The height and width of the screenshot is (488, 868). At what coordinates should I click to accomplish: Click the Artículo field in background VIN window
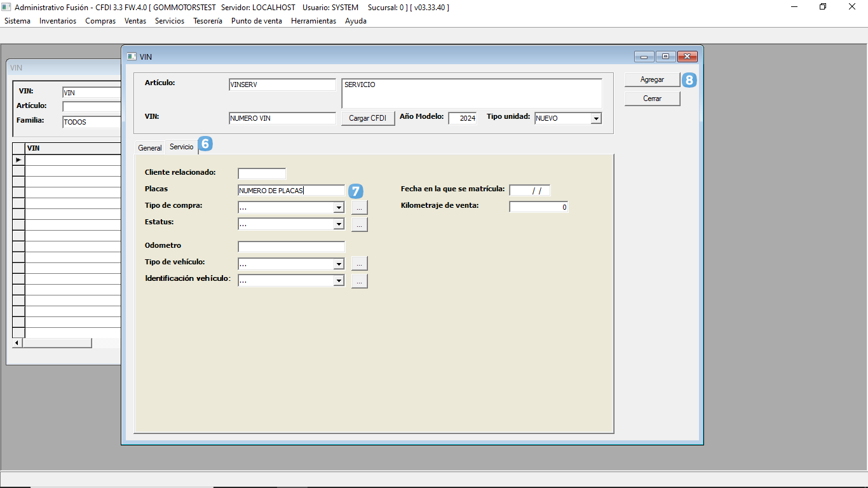92,106
